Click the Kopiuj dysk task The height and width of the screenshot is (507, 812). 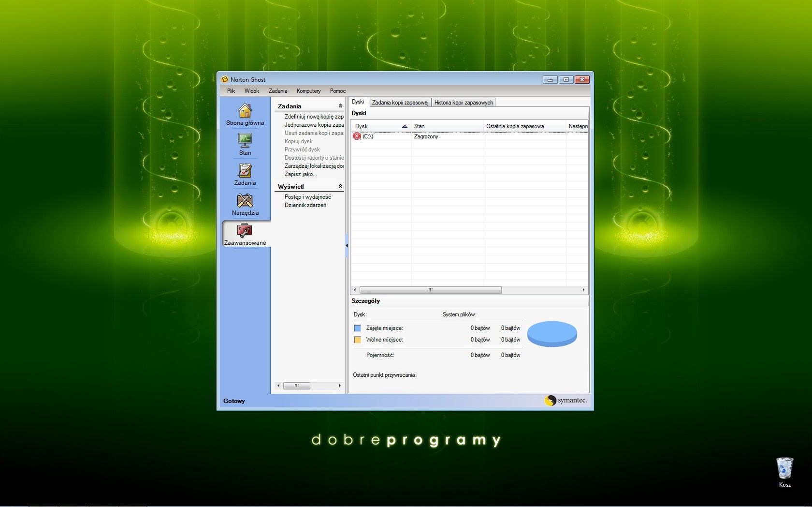tap(299, 141)
